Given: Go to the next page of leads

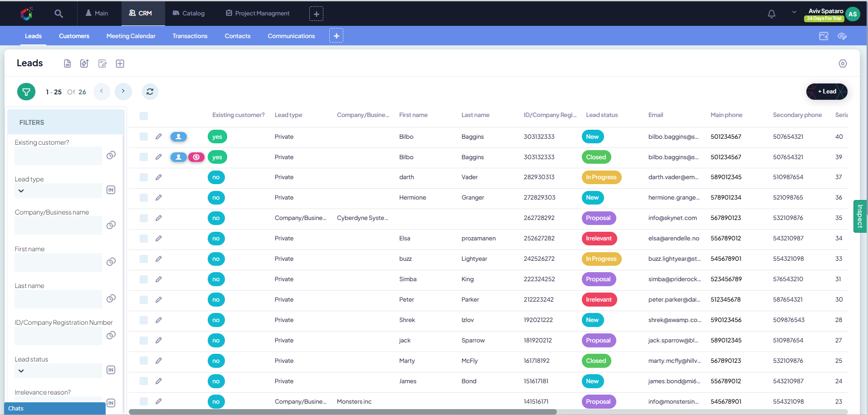Looking at the screenshot, I should click(x=123, y=91).
